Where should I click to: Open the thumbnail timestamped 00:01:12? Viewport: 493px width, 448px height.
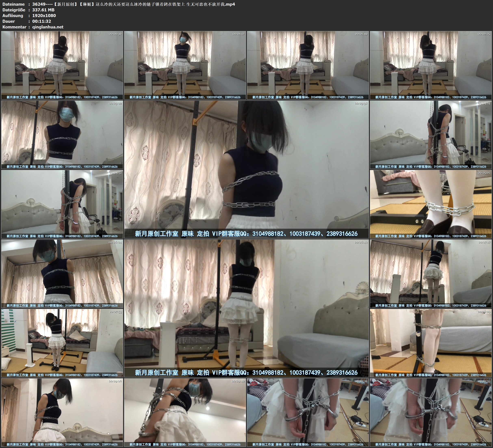185,65
